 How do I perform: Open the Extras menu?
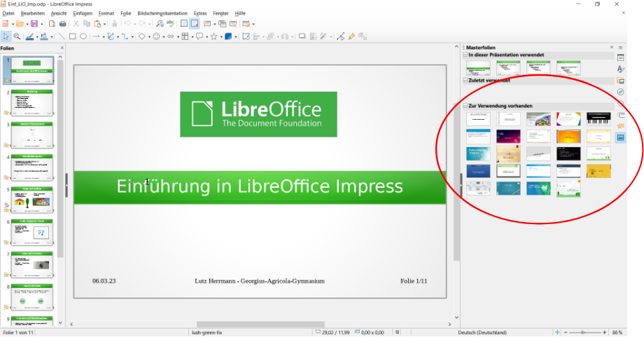(x=200, y=13)
